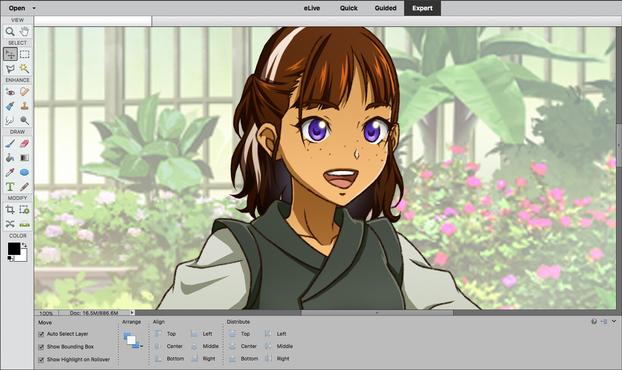The width and height of the screenshot is (622, 370).
Task: Select the Content-Aware Move tool
Action: (x=10, y=224)
